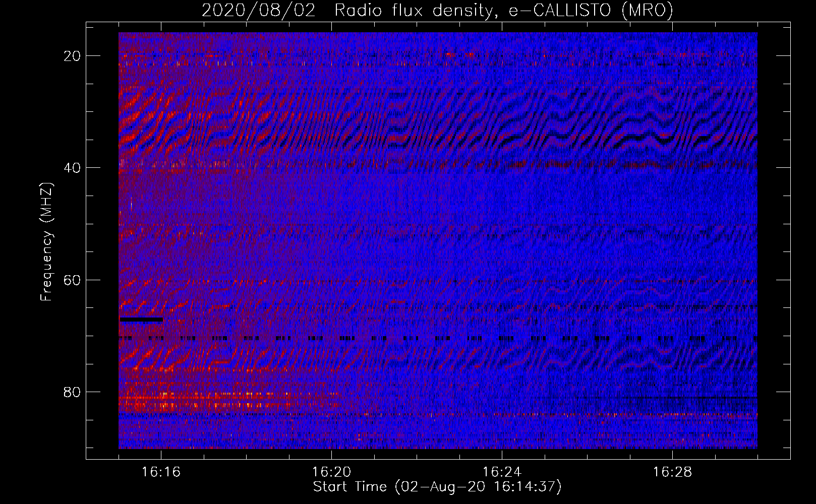Screen dimensions: 816x504
Task: Click the '16:16' time tick label
Action: click(161, 472)
